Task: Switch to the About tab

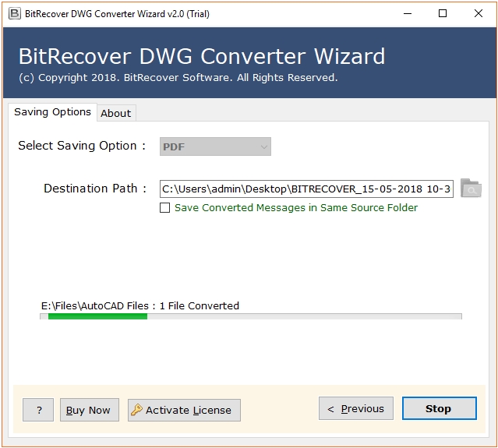Action: [116, 113]
